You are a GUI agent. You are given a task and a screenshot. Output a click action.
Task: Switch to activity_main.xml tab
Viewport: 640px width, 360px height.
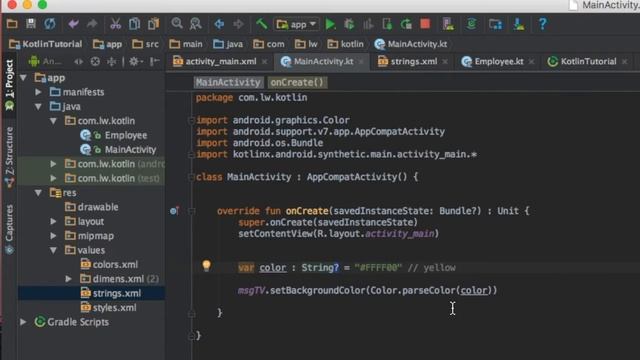(x=215, y=61)
